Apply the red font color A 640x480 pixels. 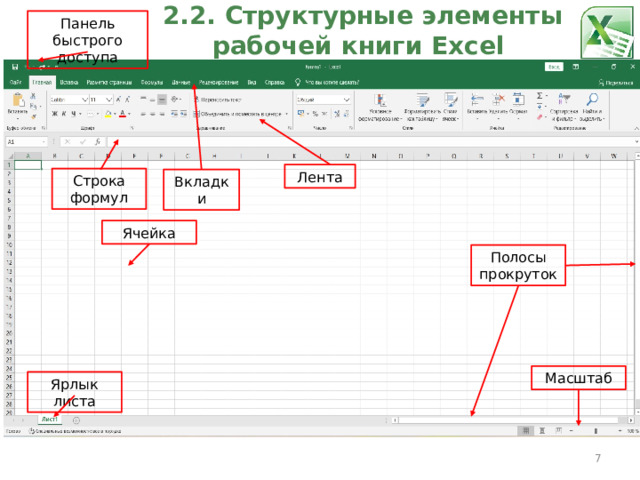click(x=122, y=114)
